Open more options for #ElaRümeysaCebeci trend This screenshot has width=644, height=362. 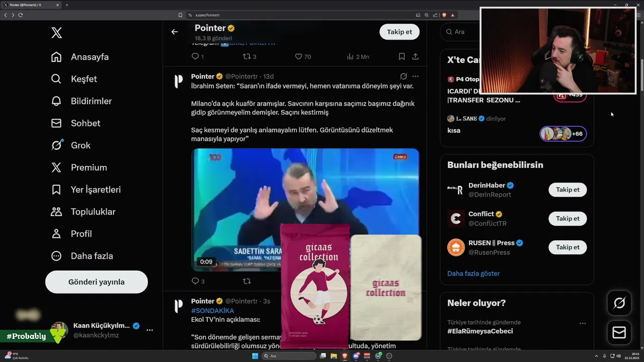[x=582, y=323]
